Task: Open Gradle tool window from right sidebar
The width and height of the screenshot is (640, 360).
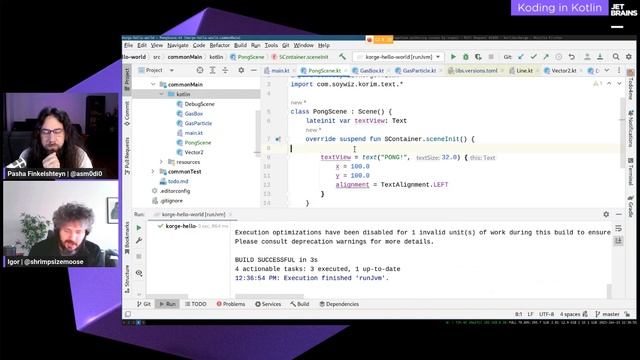Action: (631, 206)
